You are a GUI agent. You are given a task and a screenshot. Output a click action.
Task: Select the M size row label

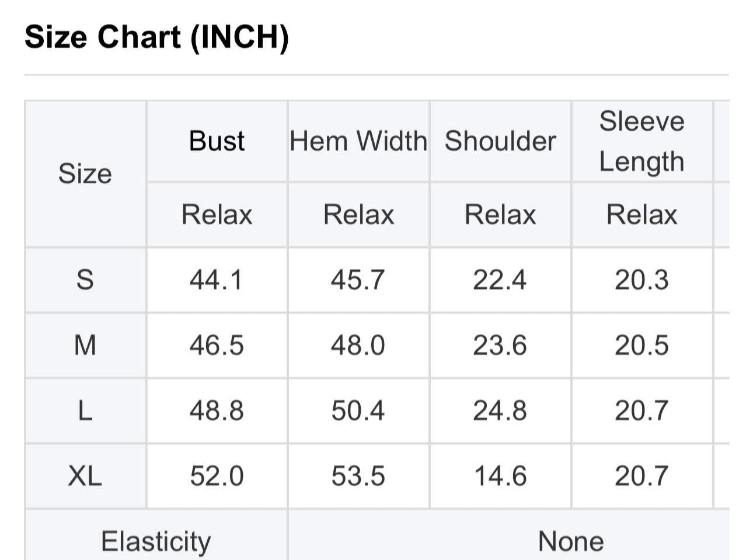(x=85, y=345)
